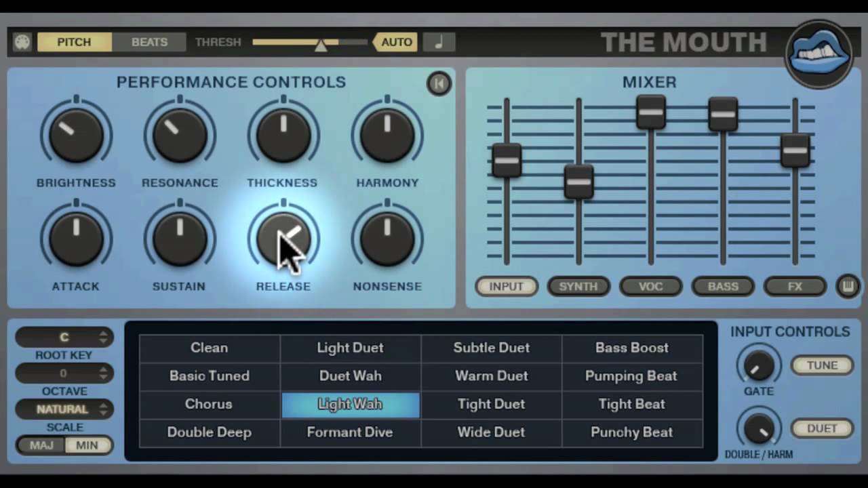868x488 pixels.
Task: Select the PITCH mode tab
Action: [74, 42]
